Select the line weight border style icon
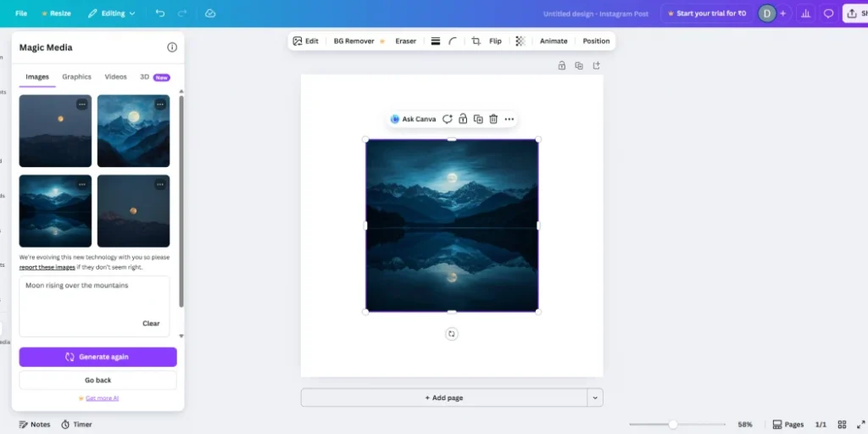The width and height of the screenshot is (868, 434). [x=436, y=41]
